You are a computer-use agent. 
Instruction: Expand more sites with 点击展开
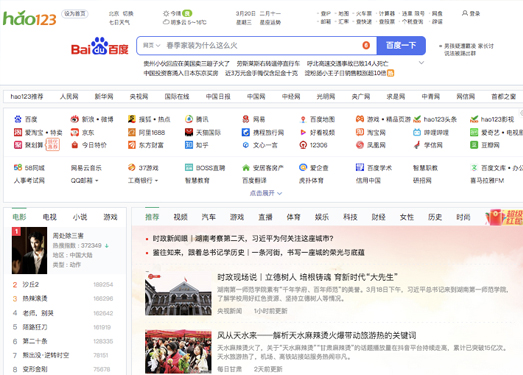coord(266,193)
